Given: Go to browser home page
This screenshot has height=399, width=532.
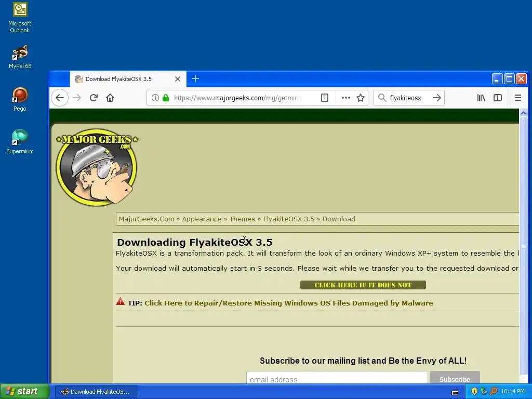Looking at the screenshot, I should 110,98.
